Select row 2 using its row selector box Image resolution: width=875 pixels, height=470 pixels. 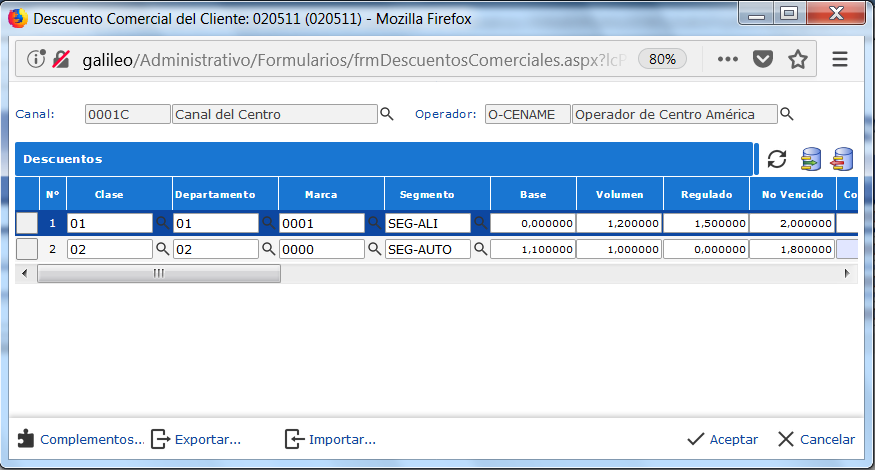coord(27,249)
